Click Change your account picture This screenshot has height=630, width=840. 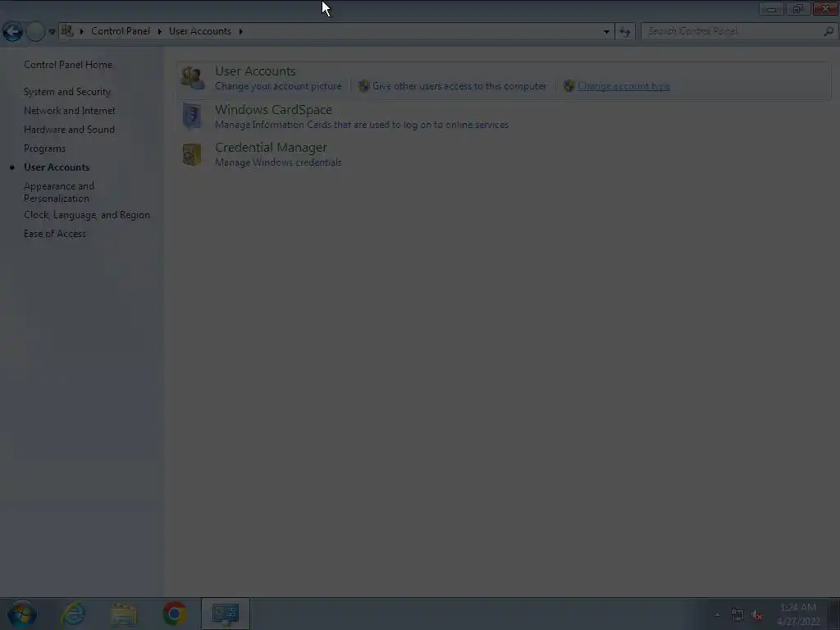(x=278, y=86)
